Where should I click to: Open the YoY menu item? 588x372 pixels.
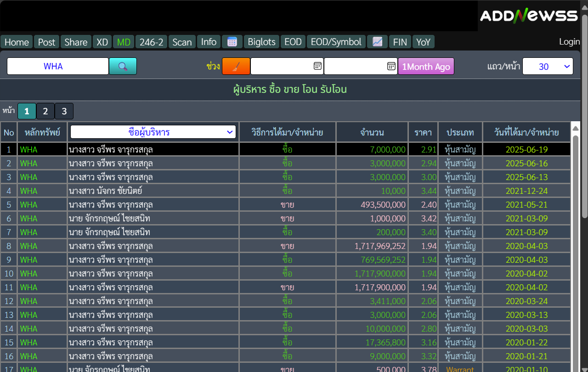(x=423, y=42)
